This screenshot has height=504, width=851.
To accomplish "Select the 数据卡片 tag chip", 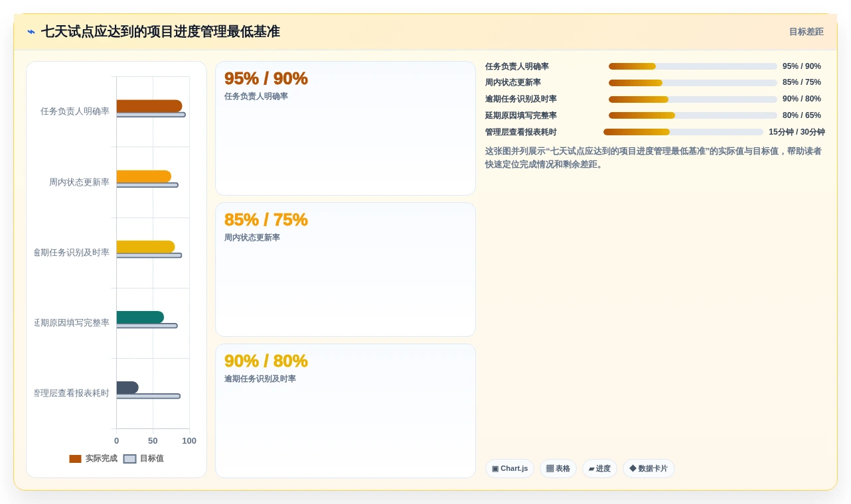I will click(x=649, y=469).
